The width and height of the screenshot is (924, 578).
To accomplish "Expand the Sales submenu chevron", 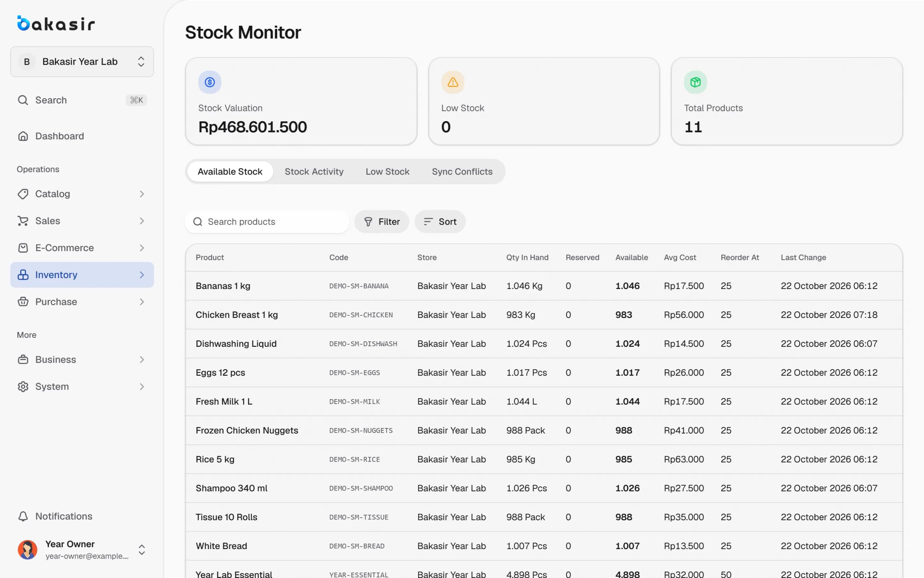I will pyautogui.click(x=141, y=221).
